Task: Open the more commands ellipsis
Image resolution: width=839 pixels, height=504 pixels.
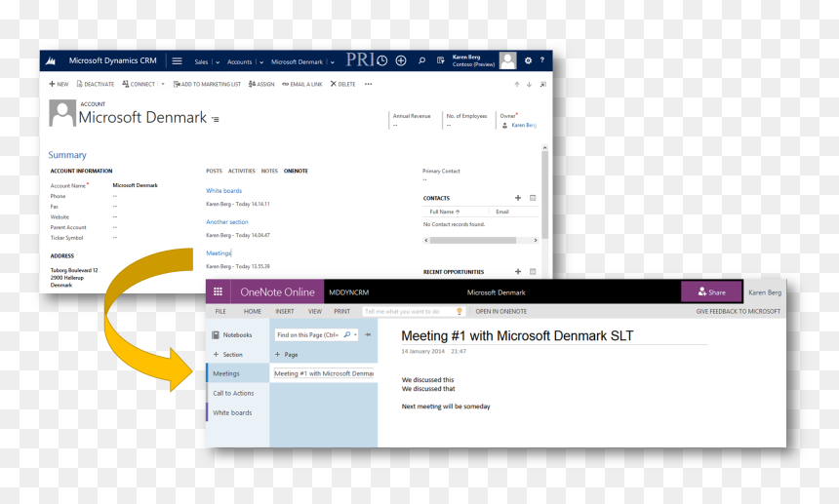Action: (x=368, y=84)
